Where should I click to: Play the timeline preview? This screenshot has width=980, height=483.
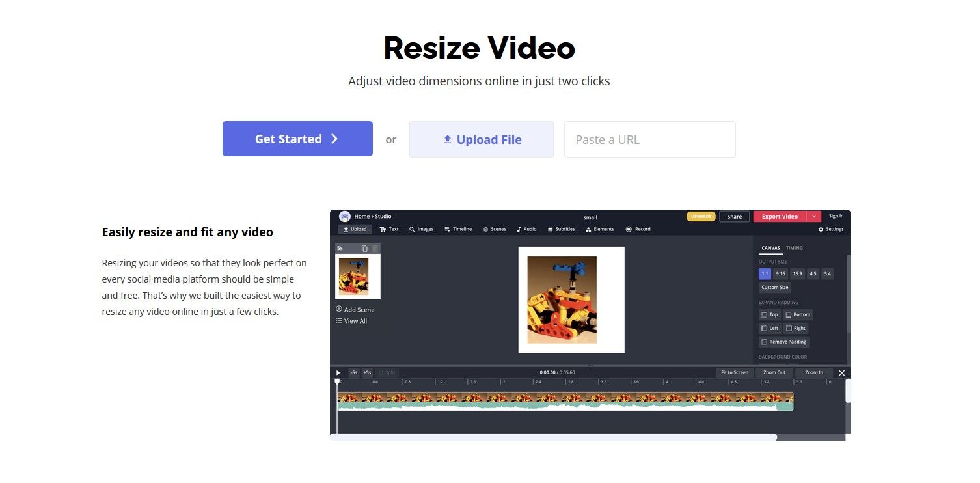pyautogui.click(x=338, y=373)
